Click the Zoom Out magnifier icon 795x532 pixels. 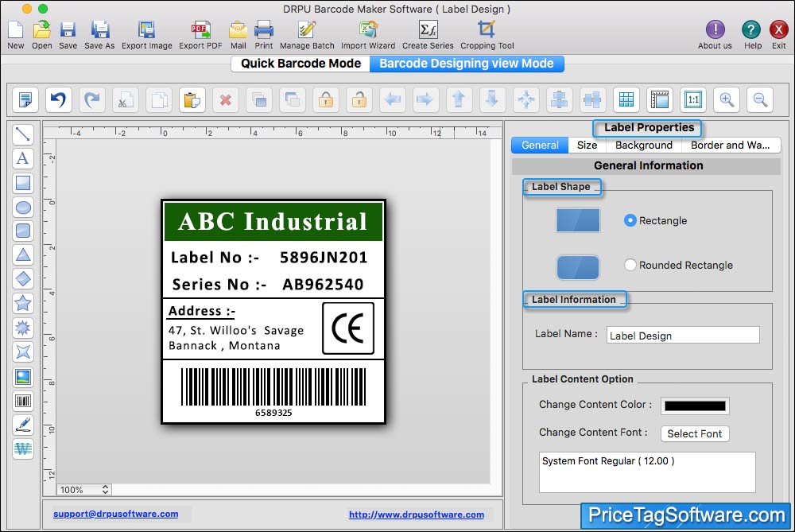point(760,99)
